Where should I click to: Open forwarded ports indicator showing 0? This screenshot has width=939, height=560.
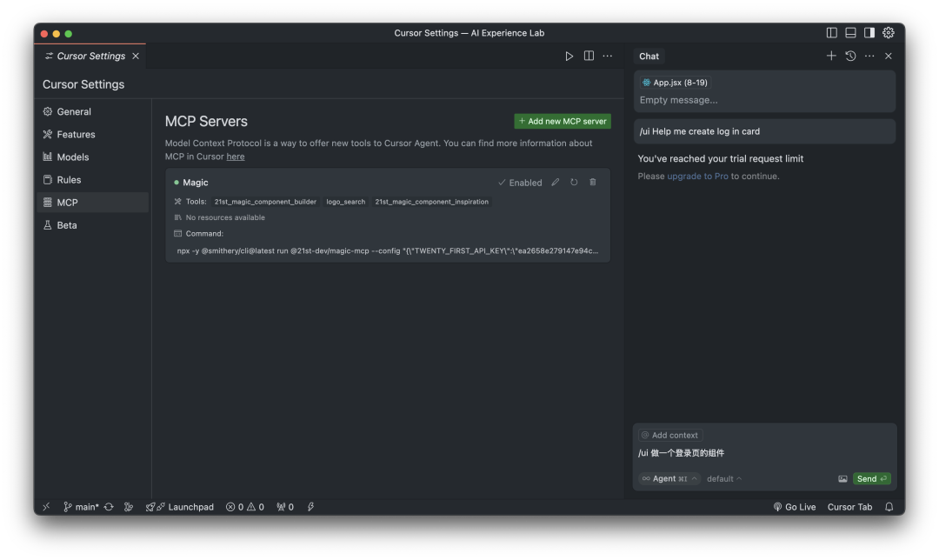point(285,507)
